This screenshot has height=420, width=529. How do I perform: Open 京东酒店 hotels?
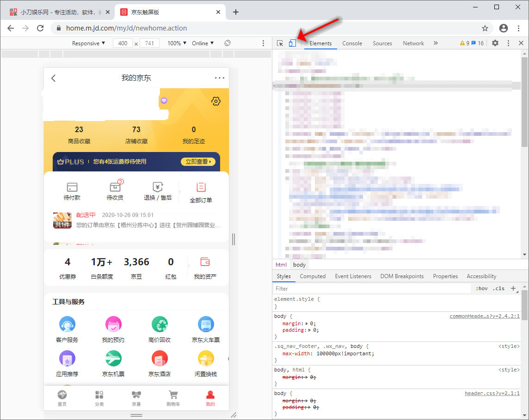(160, 364)
